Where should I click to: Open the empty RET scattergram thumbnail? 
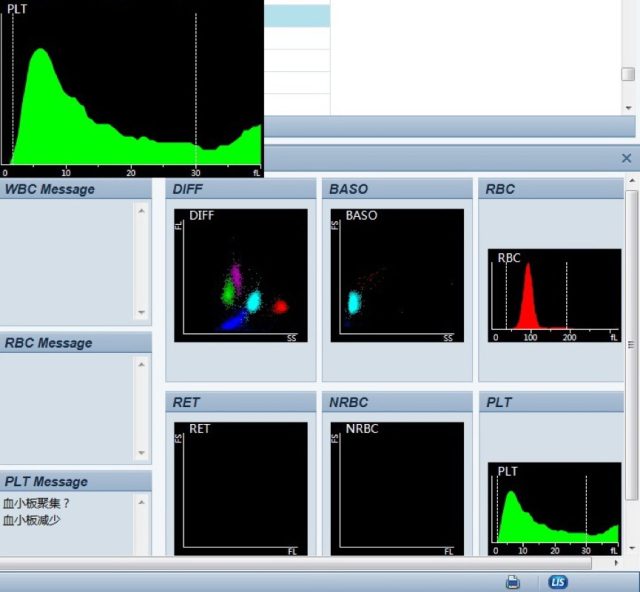[x=241, y=489]
